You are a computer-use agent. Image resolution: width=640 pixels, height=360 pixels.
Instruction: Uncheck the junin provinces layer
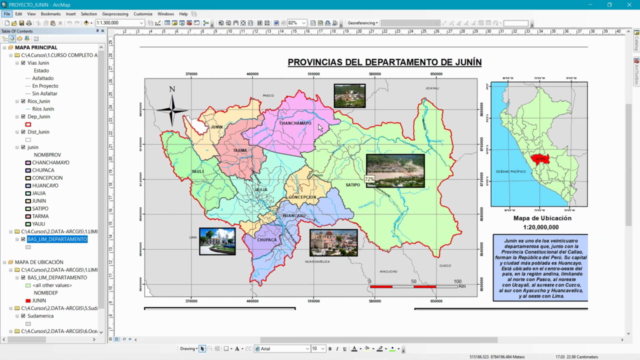pos(23,147)
